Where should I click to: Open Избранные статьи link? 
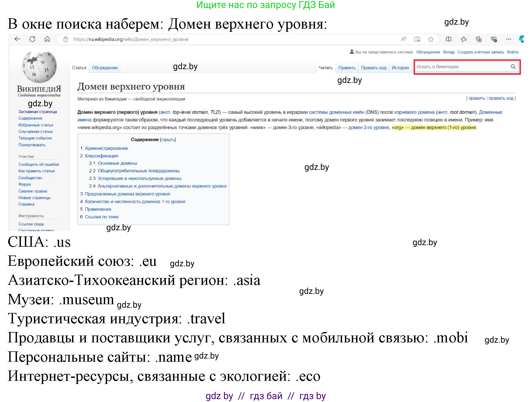tap(36, 125)
